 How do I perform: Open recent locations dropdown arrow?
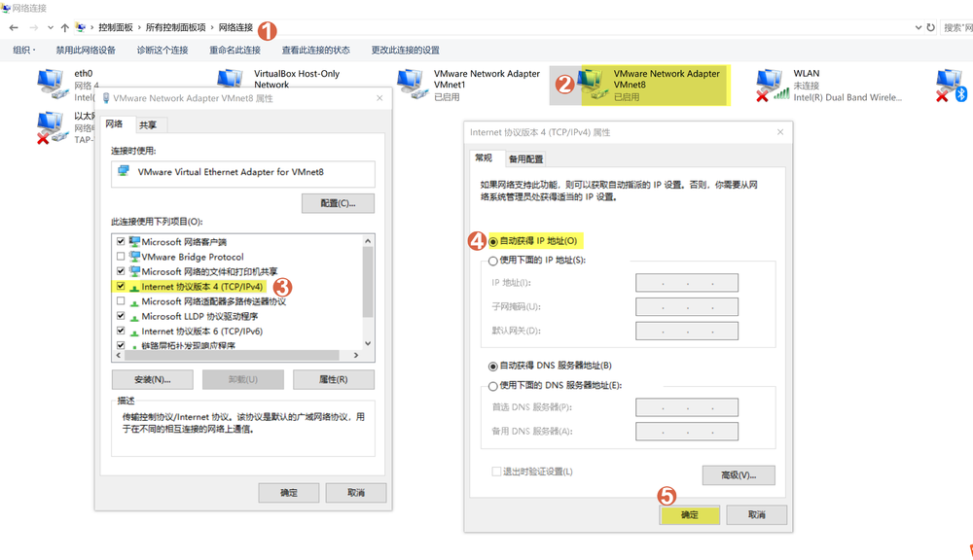coord(50,27)
